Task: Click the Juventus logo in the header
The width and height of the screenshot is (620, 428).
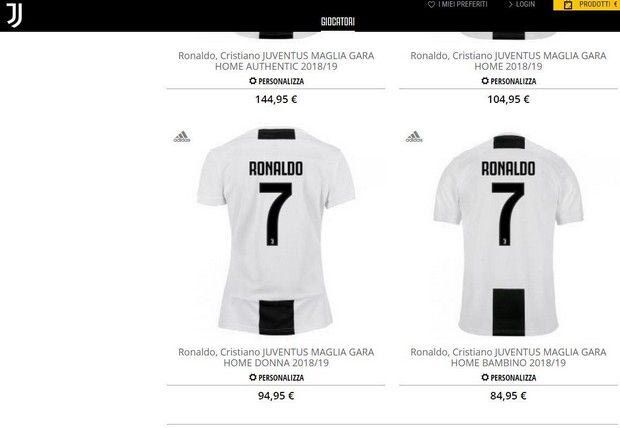Action: coord(14,16)
